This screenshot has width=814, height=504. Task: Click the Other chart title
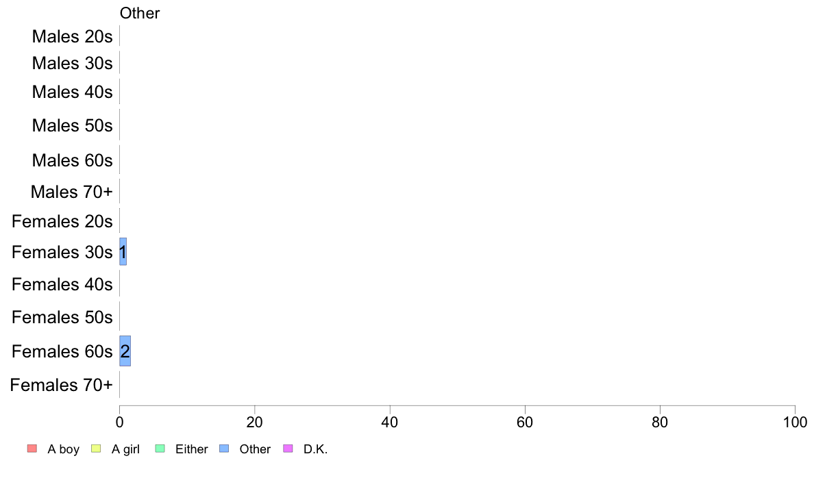pos(140,13)
